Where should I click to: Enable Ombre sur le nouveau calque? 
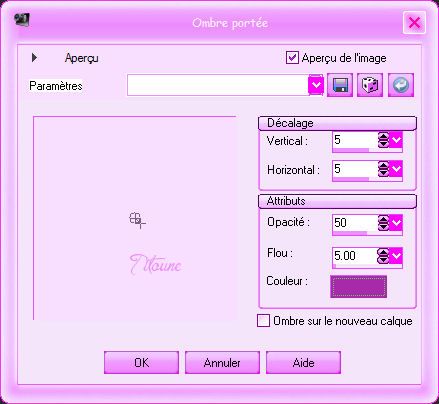tap(263, 321)
